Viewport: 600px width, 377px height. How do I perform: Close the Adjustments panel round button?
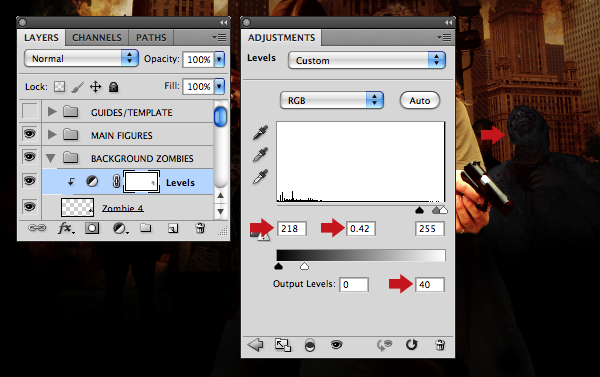247,23
